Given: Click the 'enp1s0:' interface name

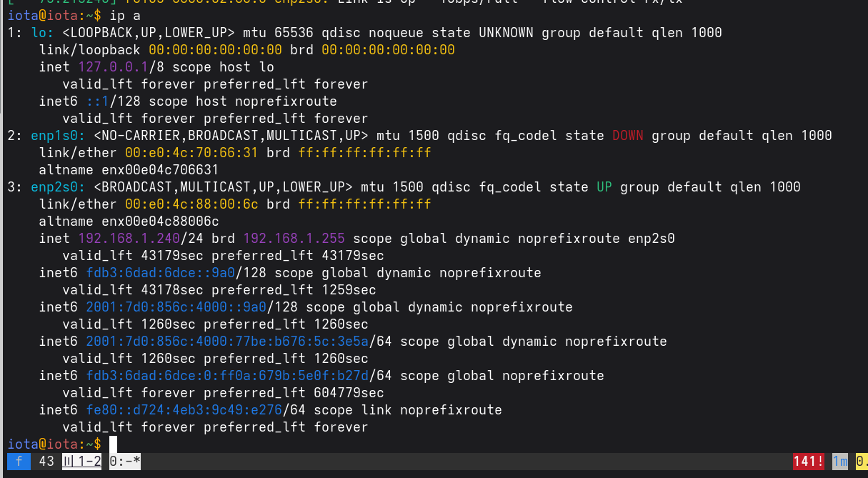Looking at the screenshot, I should (x=59, y=135).
